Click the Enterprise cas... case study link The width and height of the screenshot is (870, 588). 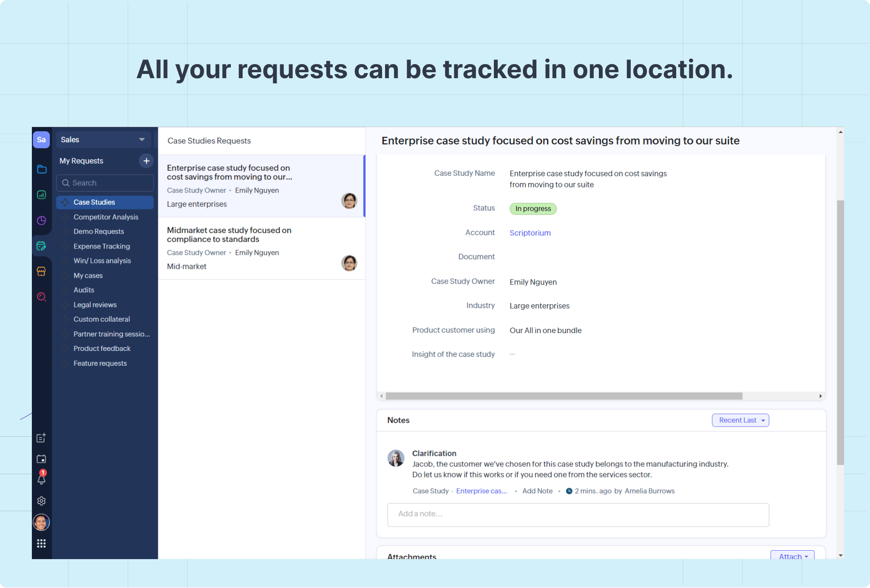(481, 491)
